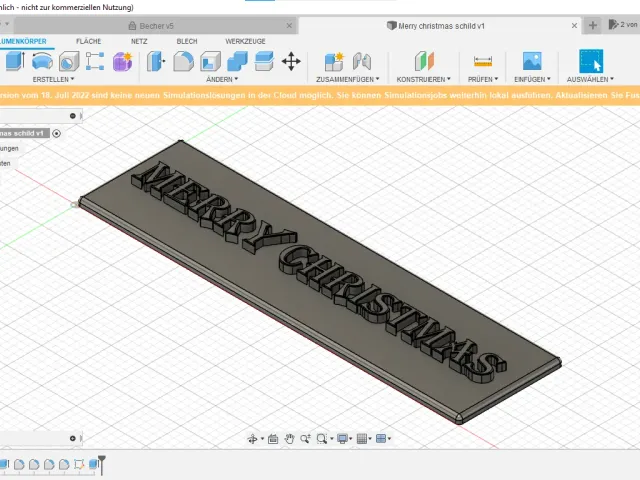The height and width of the screenshot is (480, 640).
Task: Collapse the browser panel with its dot button
Action: (73, 116)
